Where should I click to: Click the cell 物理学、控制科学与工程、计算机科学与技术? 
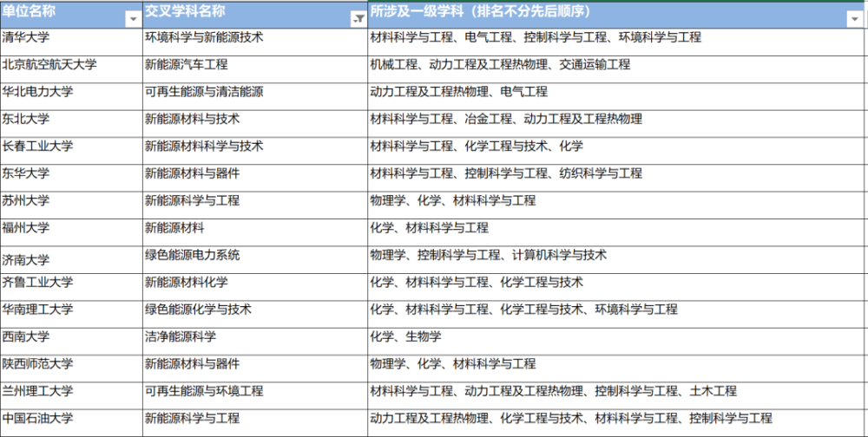pos(615,259)
